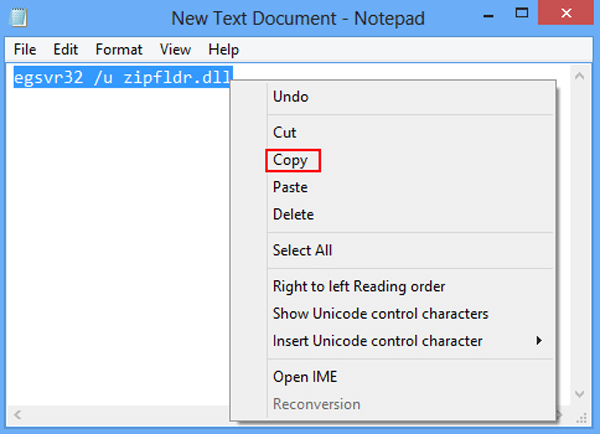This screenshot has width=600, height=434.
Task: Open the File menu
Action: [25, 50]
